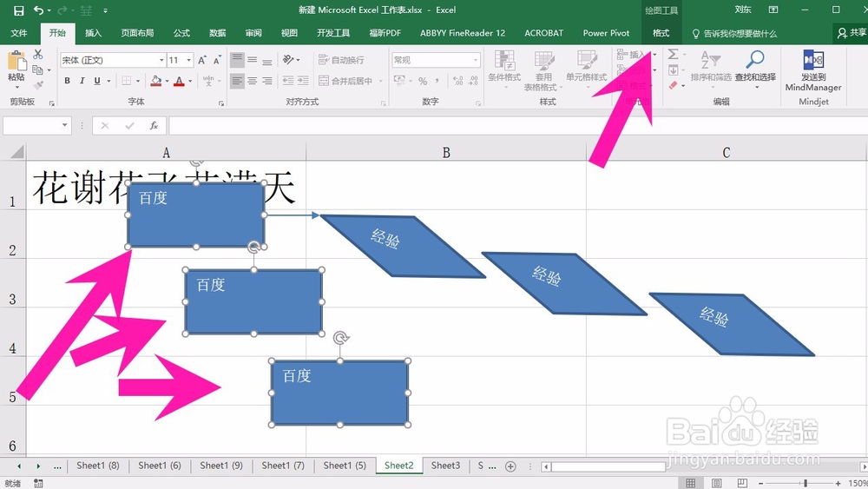Open the number format box 常规
868x489 pixels.
[x=437, y=60]
